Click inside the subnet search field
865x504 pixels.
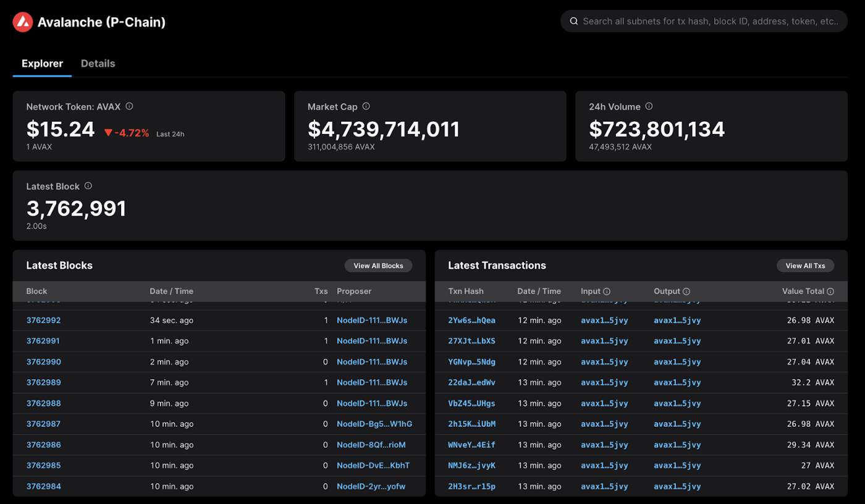[x=704, y=21]
